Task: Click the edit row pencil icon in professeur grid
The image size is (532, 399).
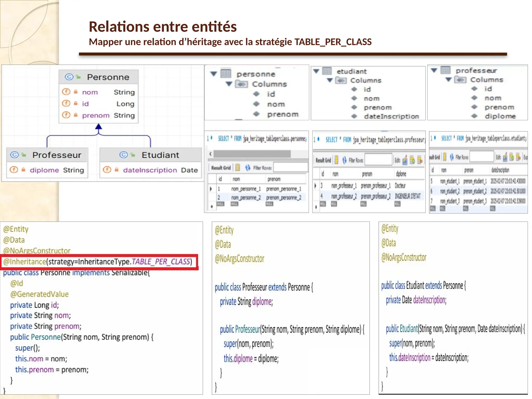Action: 405,160
